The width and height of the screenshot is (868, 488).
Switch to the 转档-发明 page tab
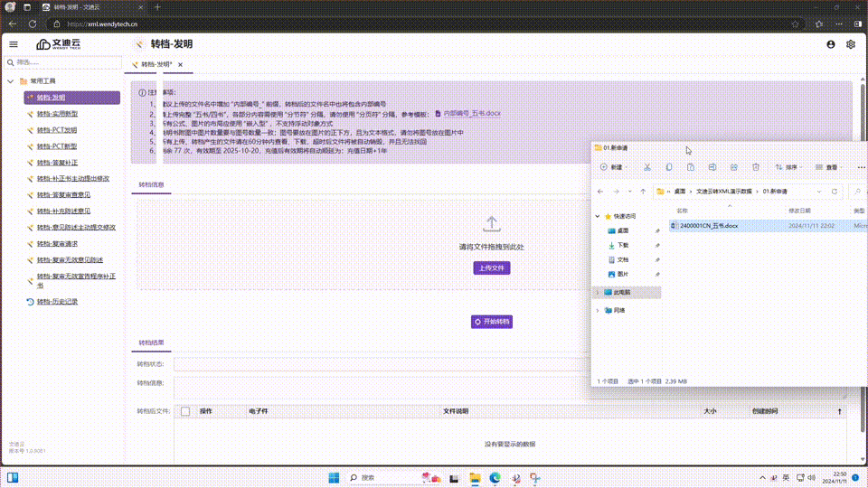(156, 65)
